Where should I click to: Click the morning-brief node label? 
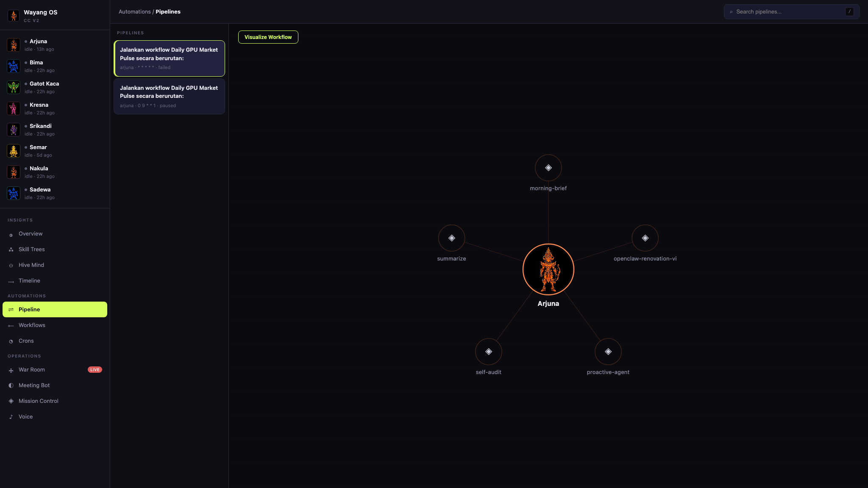point(548,189)
